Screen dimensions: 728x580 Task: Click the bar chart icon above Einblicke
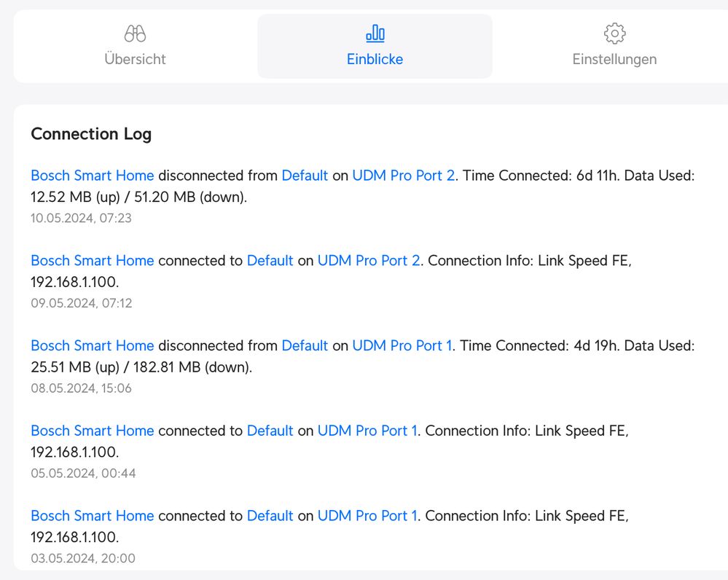point(375,34)
